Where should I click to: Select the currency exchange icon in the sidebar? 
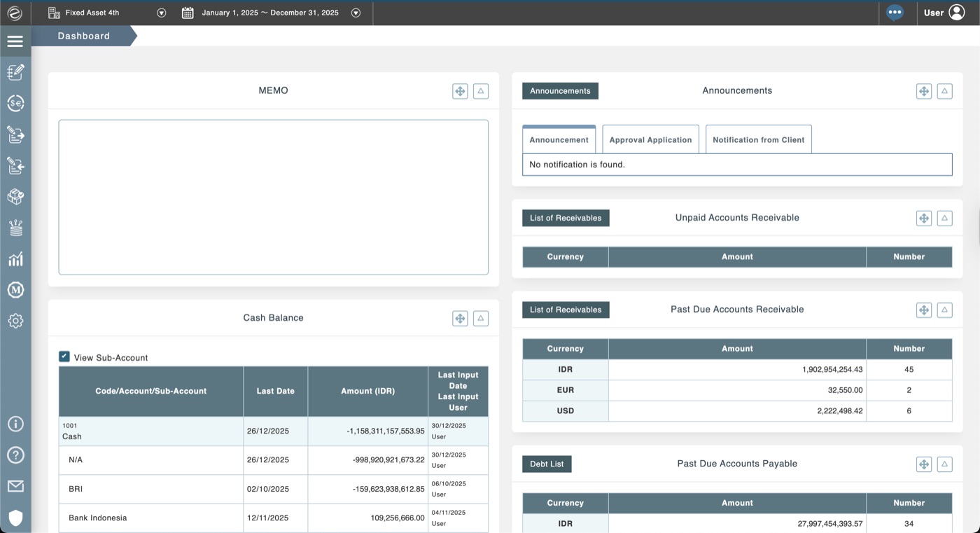(15, 103)
